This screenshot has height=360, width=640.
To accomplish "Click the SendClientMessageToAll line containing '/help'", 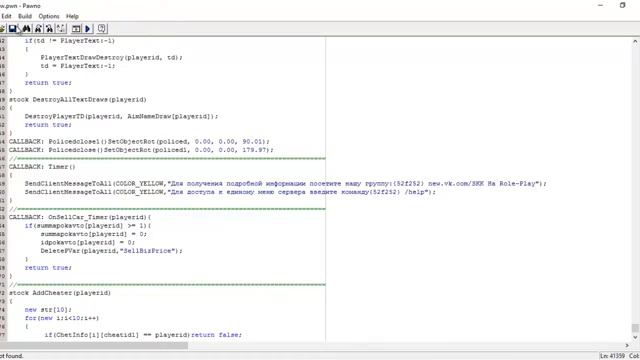I will [x=230, y=192].
